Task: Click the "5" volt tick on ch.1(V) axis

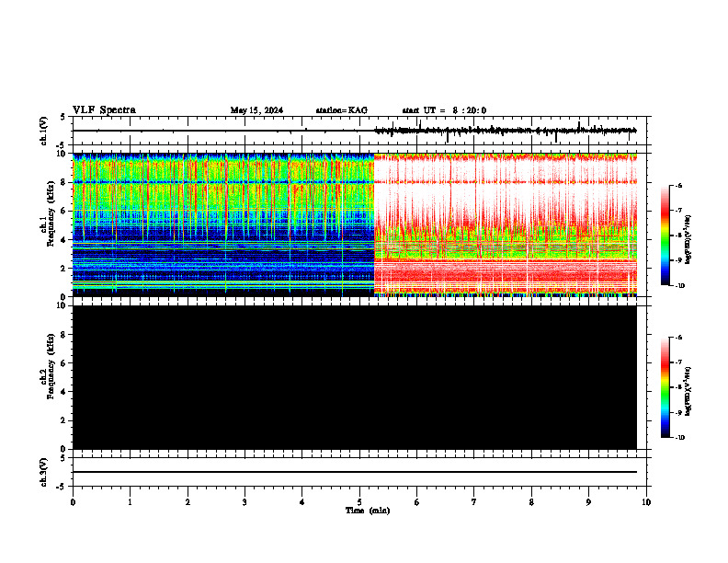Action: tap(64, 117)
